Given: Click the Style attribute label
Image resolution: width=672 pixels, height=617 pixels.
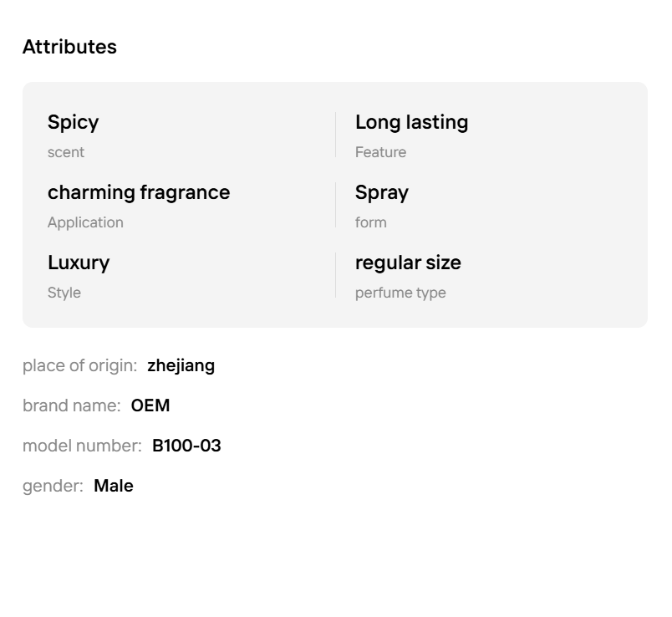Looking at the screenshot, I should coord(64,293).
